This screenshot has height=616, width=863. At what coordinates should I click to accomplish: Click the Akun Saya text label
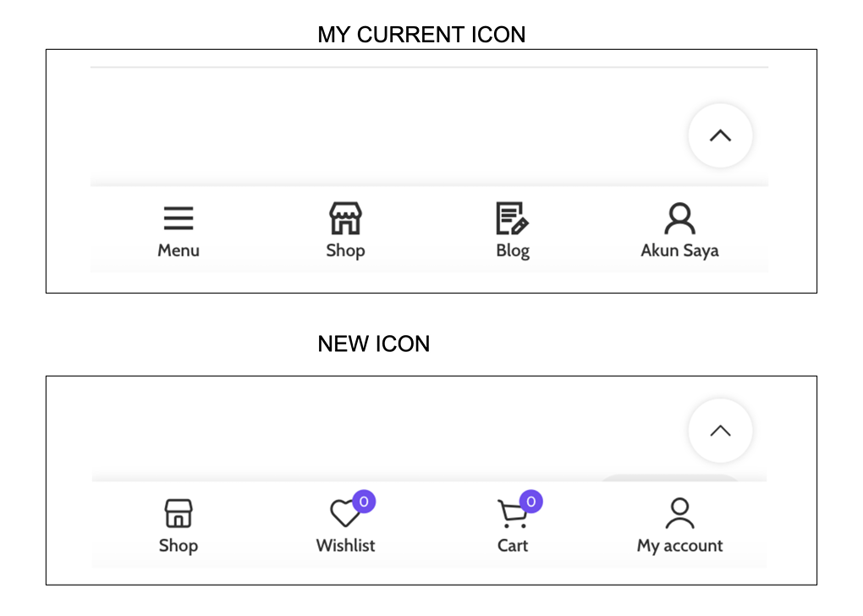point(679,251)
